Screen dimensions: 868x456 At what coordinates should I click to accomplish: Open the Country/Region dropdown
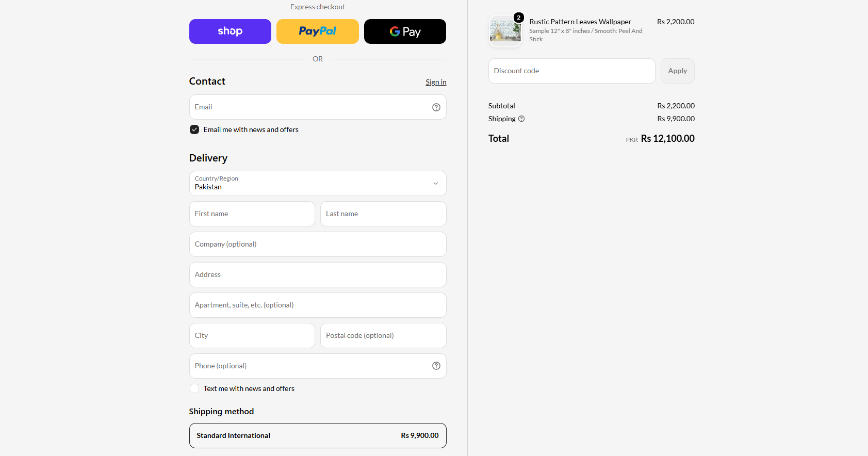tap(318, 184)
